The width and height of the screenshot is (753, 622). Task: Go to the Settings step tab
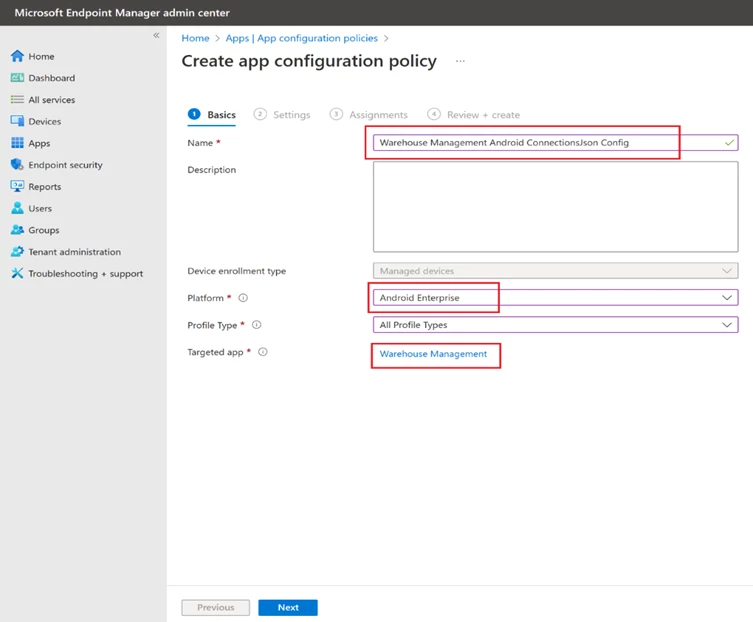point(282,115)
